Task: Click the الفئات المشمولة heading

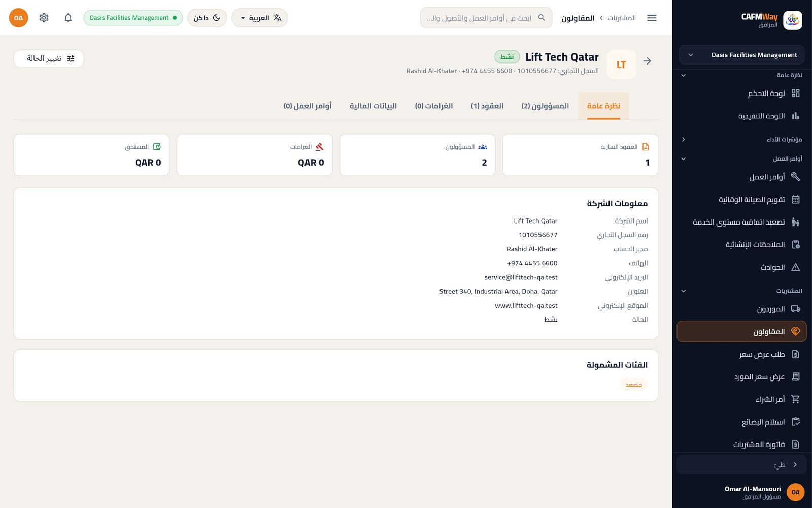Action: (x=617, y=365)
